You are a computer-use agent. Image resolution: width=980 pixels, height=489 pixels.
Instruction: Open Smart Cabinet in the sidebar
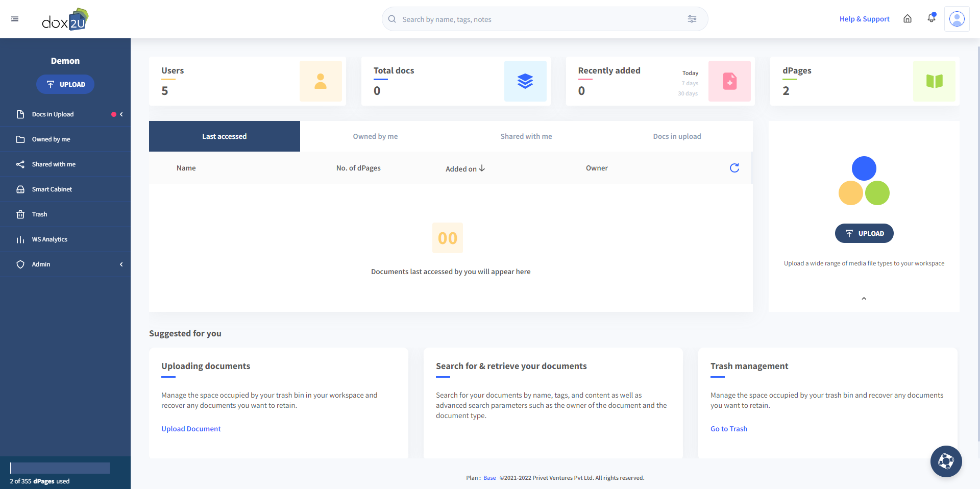[x=52, y=189]
